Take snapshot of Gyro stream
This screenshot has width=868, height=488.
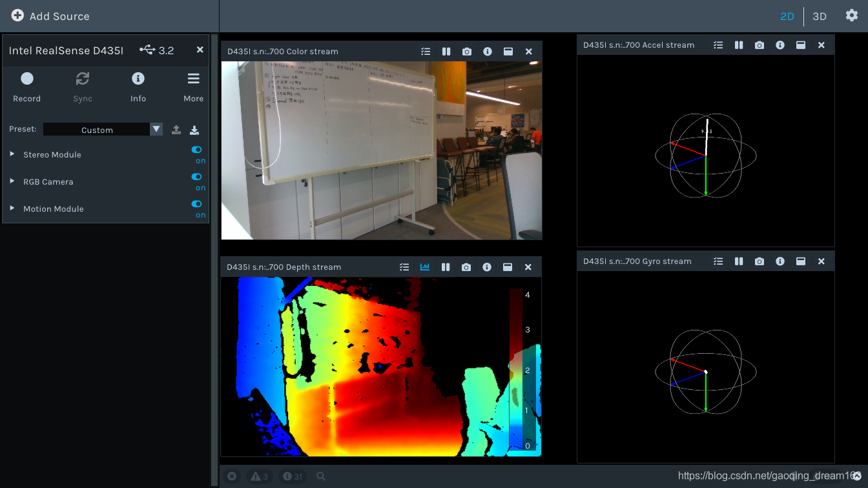759,261
